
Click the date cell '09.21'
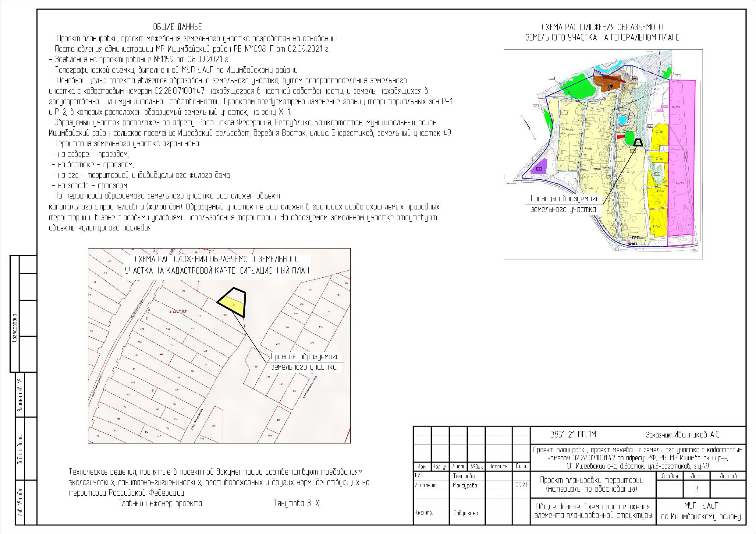[x=521, y=485]
